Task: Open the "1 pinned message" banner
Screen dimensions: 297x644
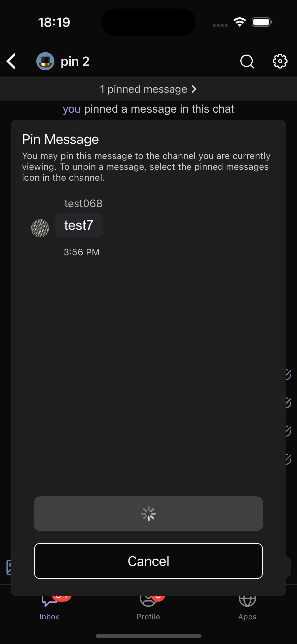Action: (144, 89)
